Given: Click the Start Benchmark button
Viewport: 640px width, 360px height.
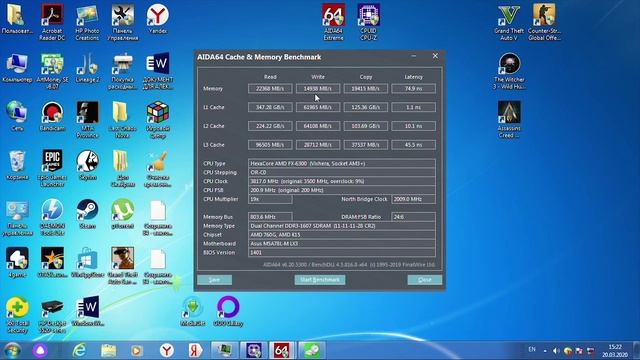Looking at the screenshot, I should tap(320, 280).
